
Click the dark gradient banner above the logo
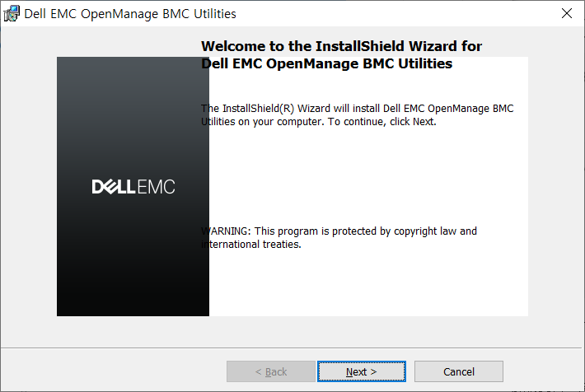133,115
